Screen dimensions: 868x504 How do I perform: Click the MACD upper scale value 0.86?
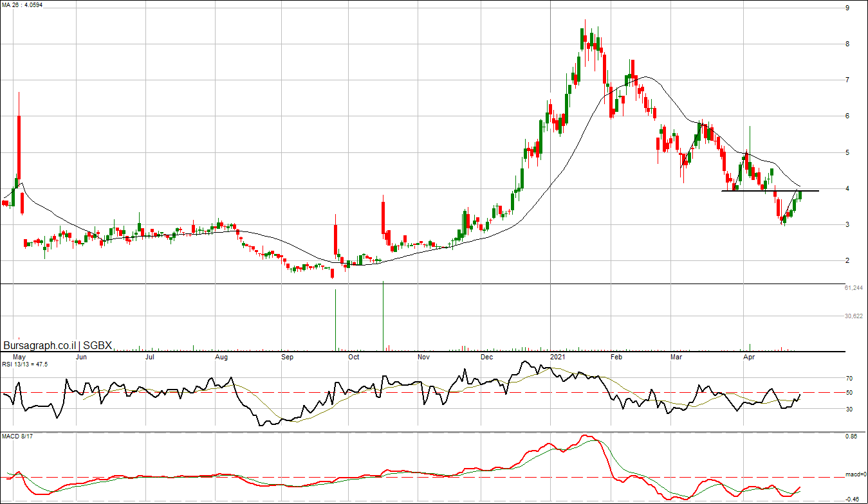851,437
